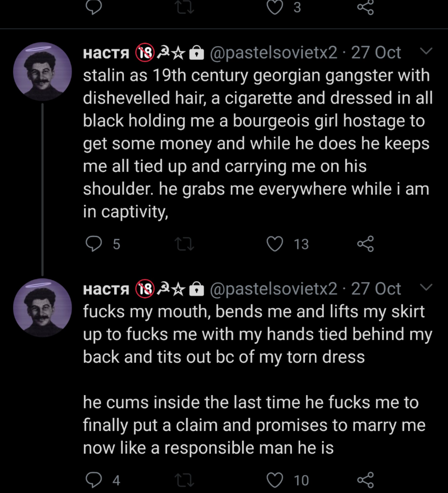
Task: Open the 27 Oct timestamp on 10-like tweet
Action: coord(376,289)
